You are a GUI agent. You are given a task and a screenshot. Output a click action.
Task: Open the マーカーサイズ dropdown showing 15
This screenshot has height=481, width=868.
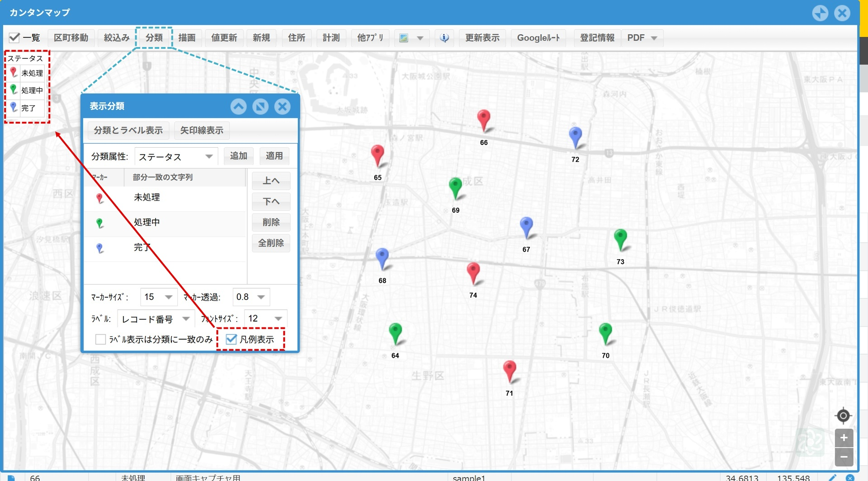pos(158,297)
